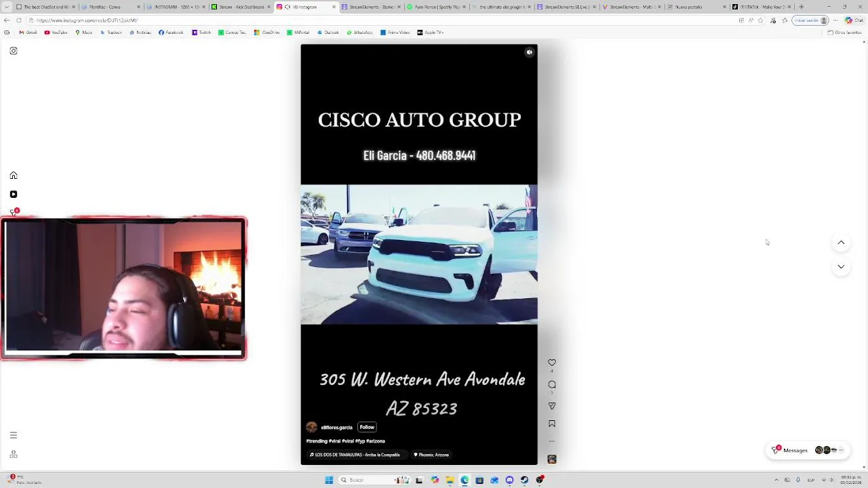Open the taskbar clock and date
The height and width of the screenshot is (488, 868).
[x=851, y=480]
